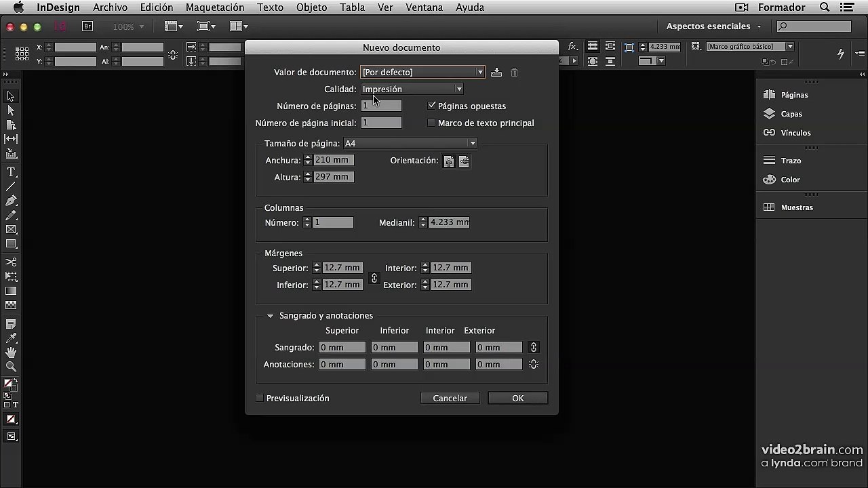Click the Cancelar button
This screenshot has height=488, width=868.
(x=450, y=398)
